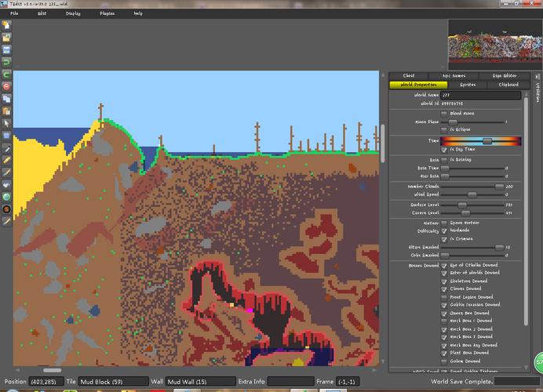Click the Surface Level slider handle
The image size is (543, 392).
462,205
